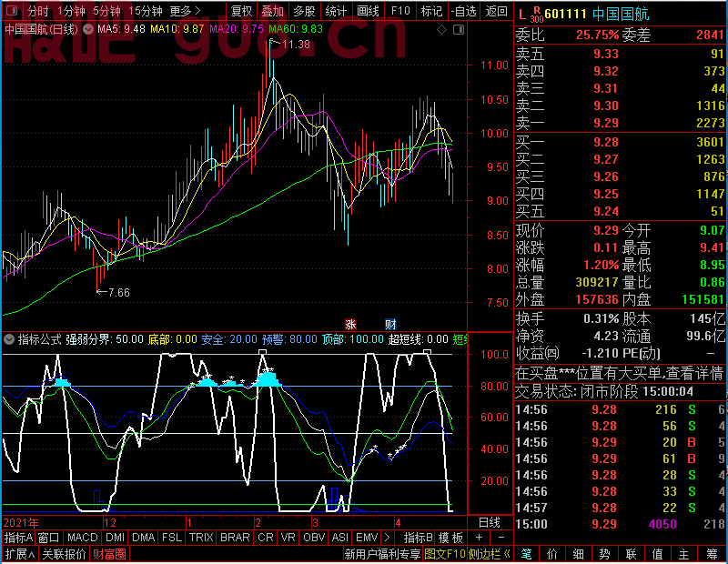Open 关联报价 related quotes

point(64,554)
